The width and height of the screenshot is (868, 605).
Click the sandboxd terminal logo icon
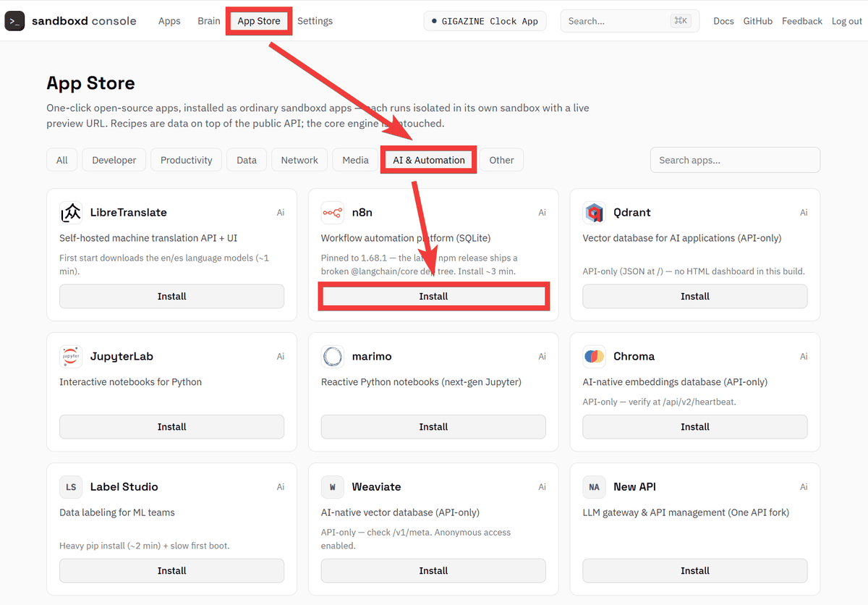coord(14,21)
